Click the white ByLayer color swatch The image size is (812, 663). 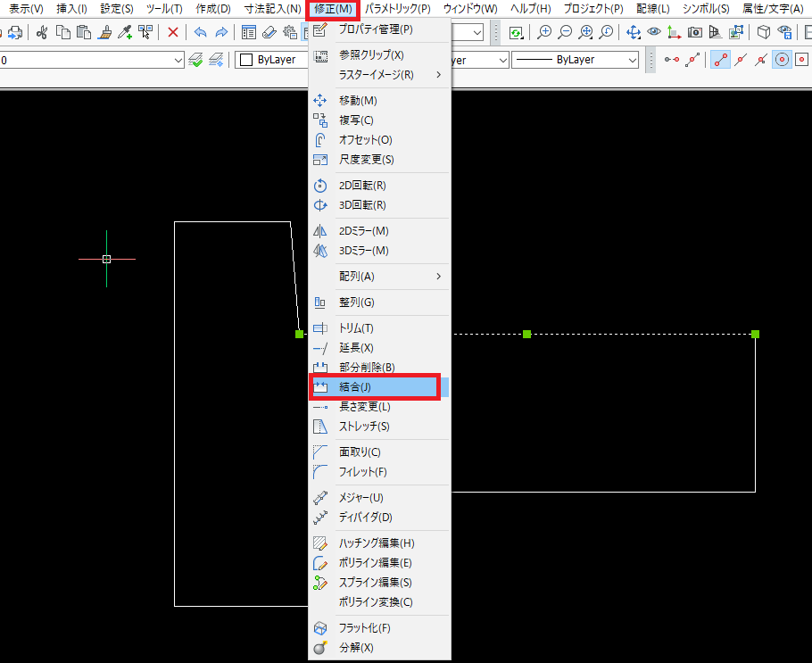(246, 60)
